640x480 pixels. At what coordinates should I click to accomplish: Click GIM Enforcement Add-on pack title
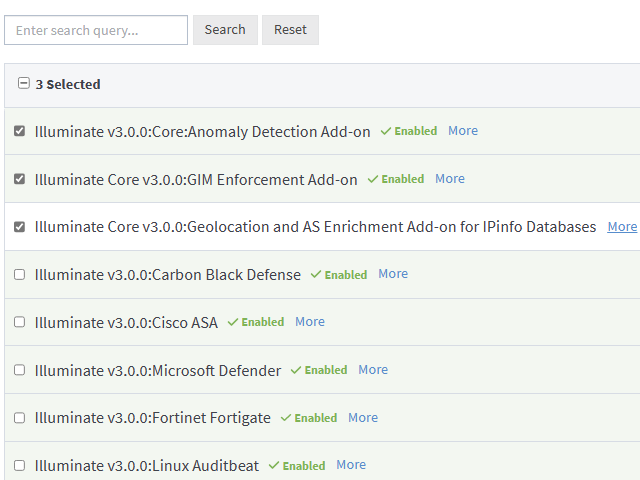[196, 180]
